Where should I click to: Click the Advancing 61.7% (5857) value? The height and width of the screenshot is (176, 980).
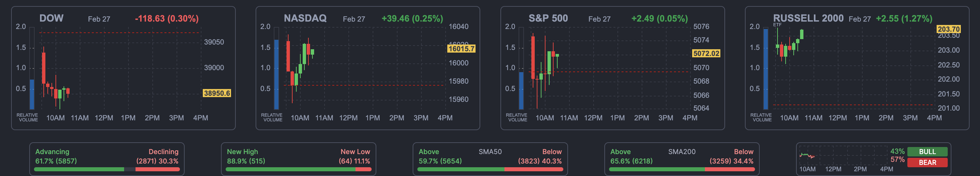(x=56, y=161)
